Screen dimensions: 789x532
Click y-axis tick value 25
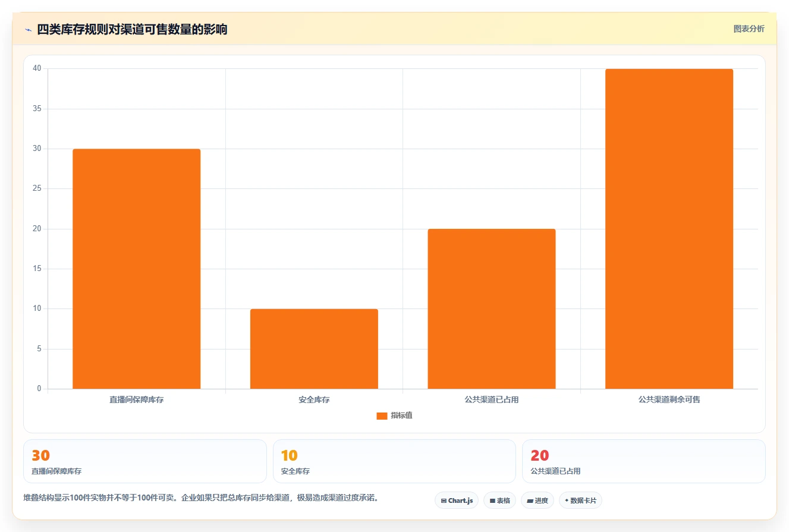click(37, 188)
